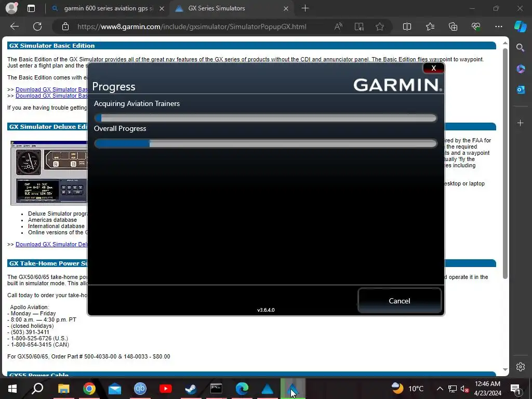This screenshot has width=532, height=399.
Task: Go back to the previous page
Action: coord(14,26)
